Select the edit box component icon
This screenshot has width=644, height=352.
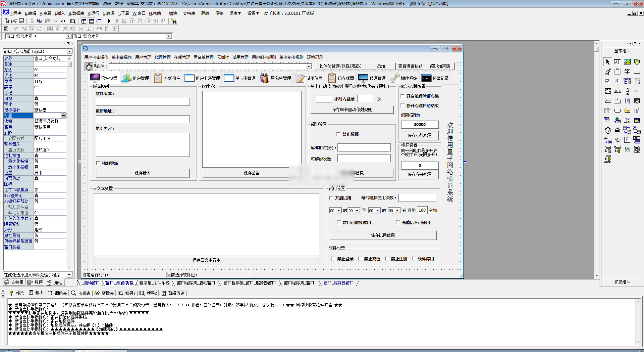click(x=617, y=62)
